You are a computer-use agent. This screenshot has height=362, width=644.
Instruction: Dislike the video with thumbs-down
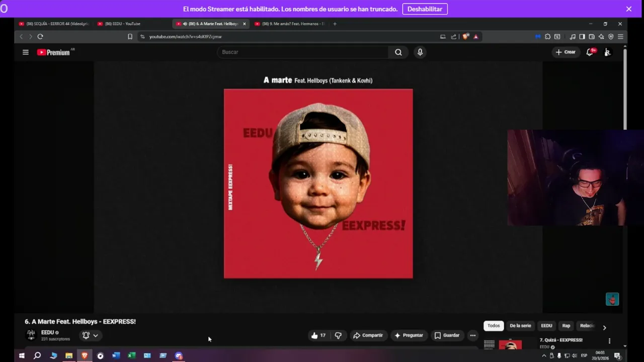point(338,335)
